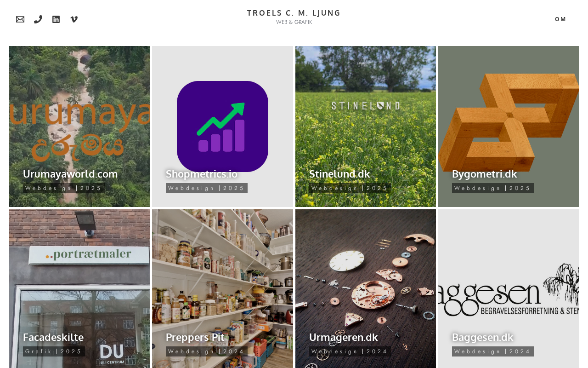The image size is (588, 368).
Task: Open the OM menu item
Action: click(x=560, y=19)
